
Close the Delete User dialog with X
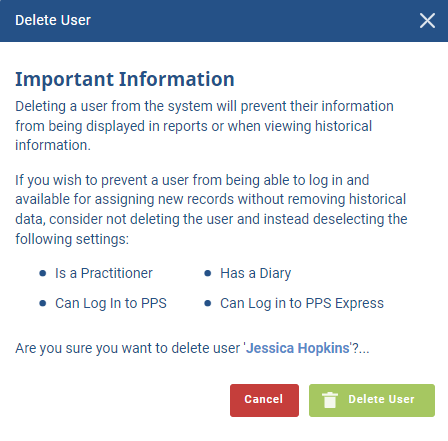(427, 21)
